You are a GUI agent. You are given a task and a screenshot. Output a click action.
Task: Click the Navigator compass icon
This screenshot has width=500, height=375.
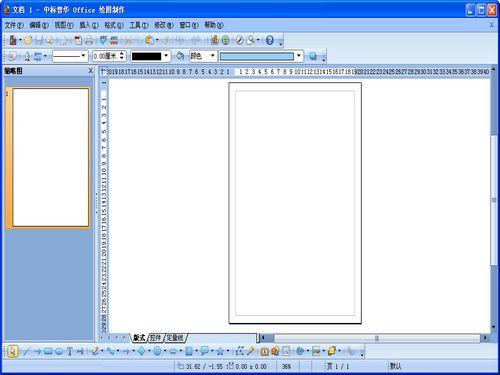239,40
